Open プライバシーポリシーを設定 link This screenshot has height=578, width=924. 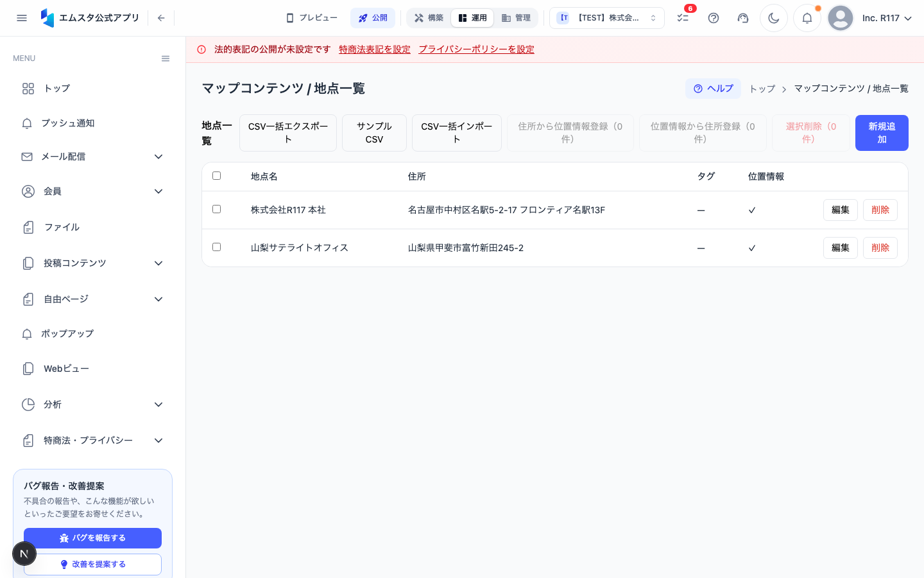click(x=477, y=49)
